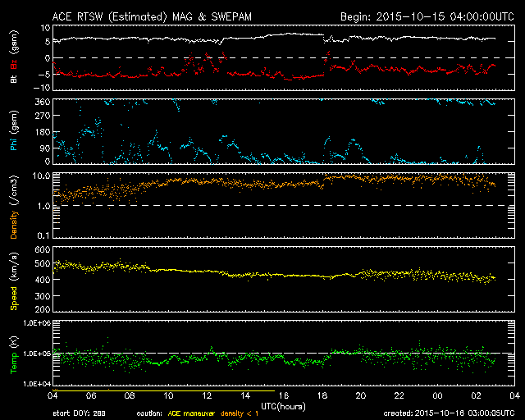
Task: Click the 00 hour tick label
Action: tap(436, 395)
